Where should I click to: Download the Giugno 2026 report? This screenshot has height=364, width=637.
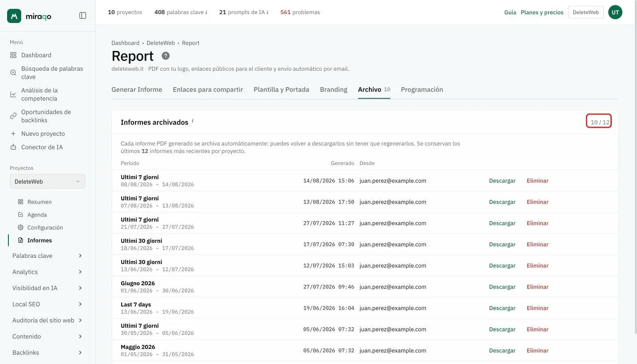(502, 287)
